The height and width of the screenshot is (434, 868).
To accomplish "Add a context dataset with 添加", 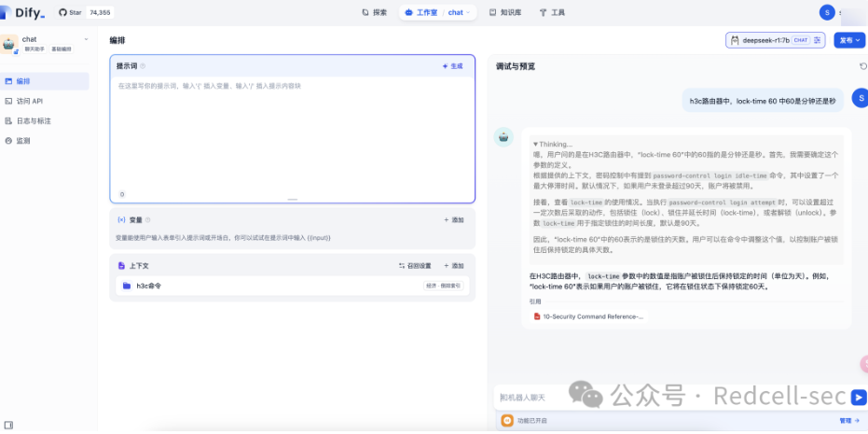I will point(453,266).
